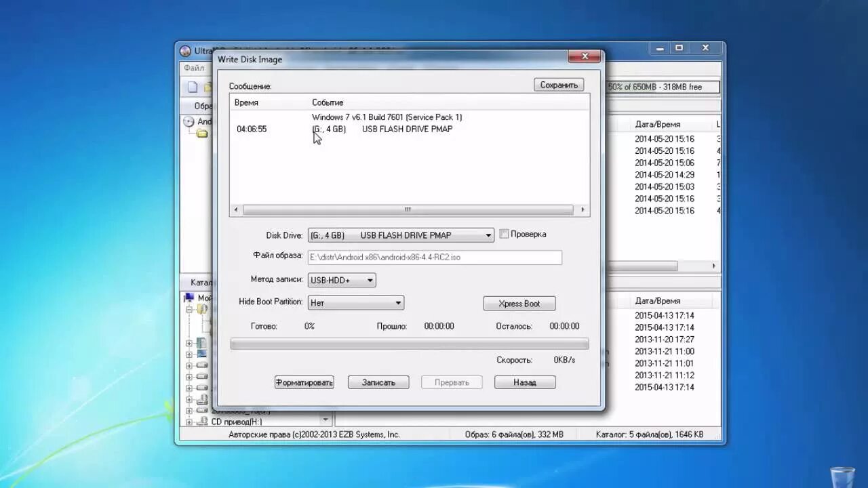
Task: Click the message log scroll left arrow
Action: [236, 210]
